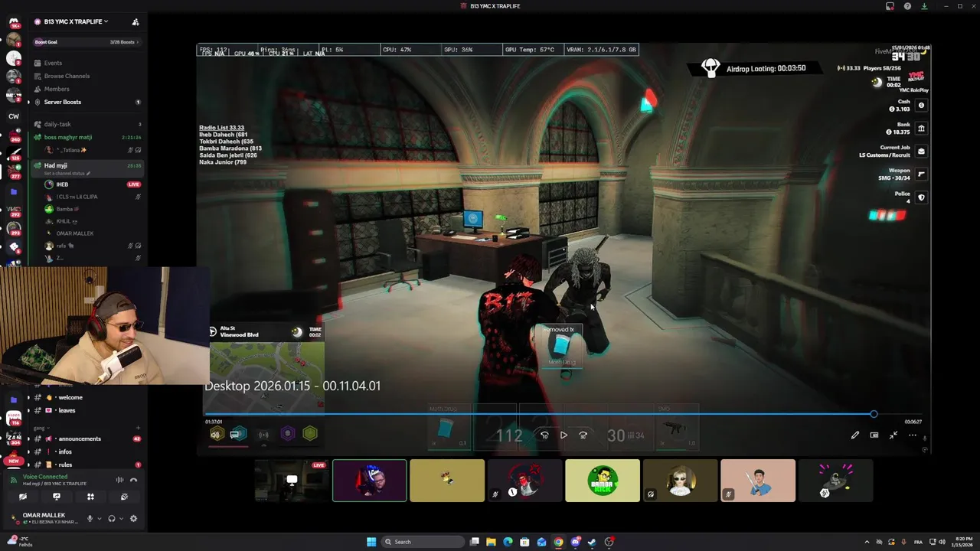This screenshot has width=980, height=551.
Task: Share your screen button in voice panel
Action: pyautogui.click(x=57, y=497)
